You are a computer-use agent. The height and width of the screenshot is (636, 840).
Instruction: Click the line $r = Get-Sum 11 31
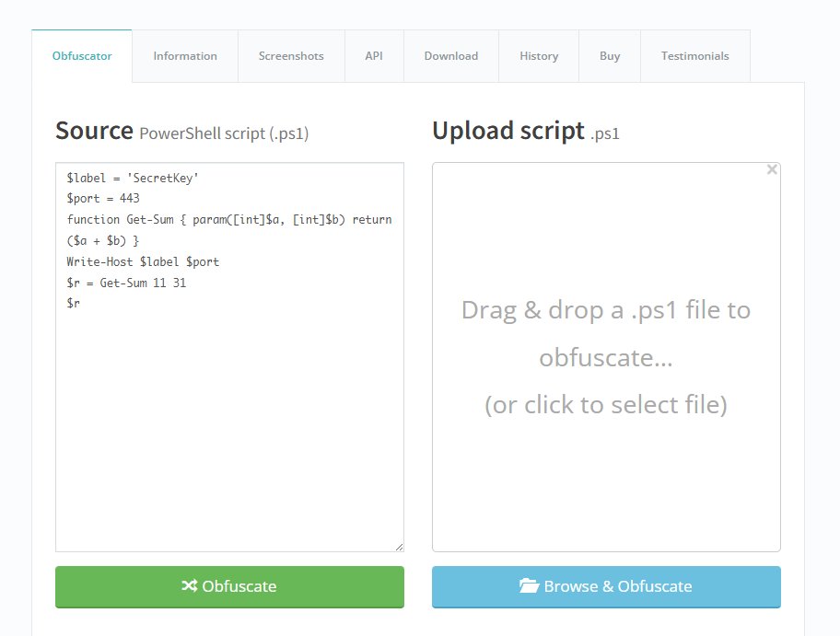pyautogui.click(x=126, y=283)
